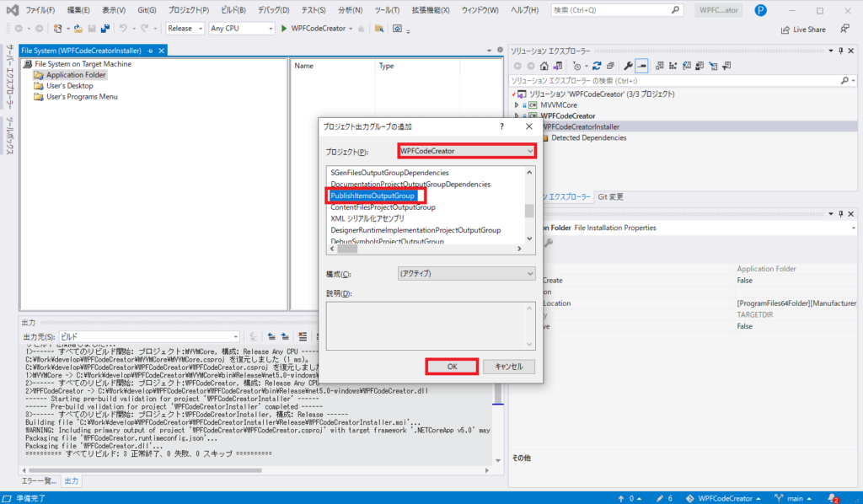
Task: Click the Save All toolbar icon
Action: pyautogui.click(x=105, y=29)
